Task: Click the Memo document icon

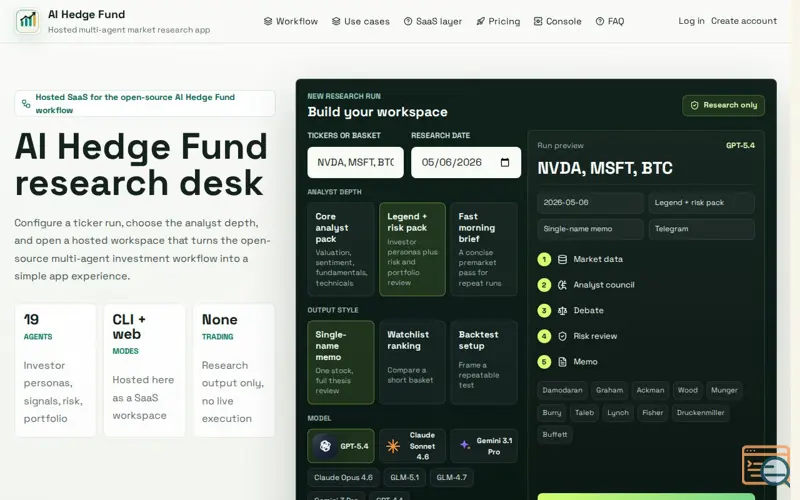Action: pyautogui.click(x=562, y=362)
